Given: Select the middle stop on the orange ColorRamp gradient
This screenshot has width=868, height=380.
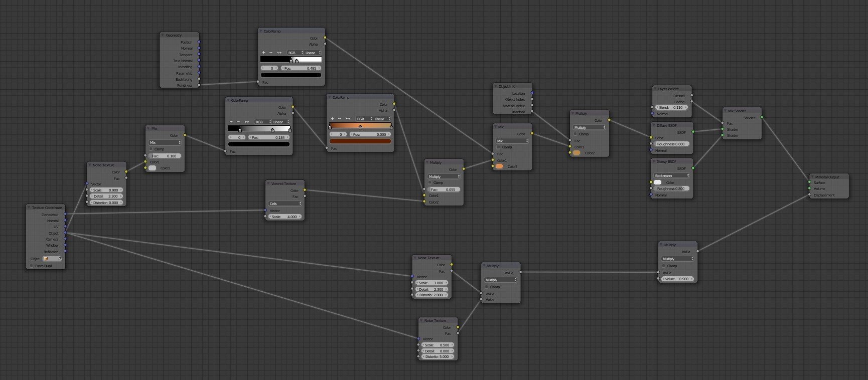Looking at the screenshot, I should coord(360,127).
